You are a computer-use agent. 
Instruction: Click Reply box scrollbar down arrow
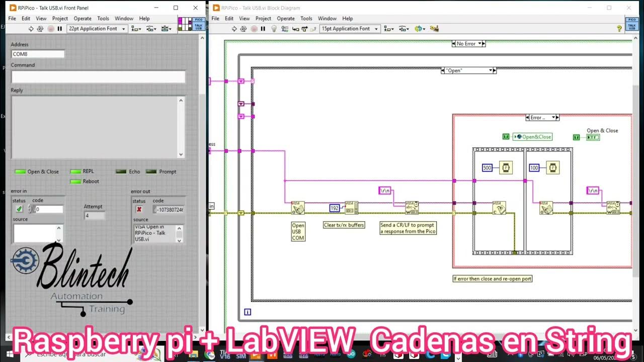click(x=181, y=155)
